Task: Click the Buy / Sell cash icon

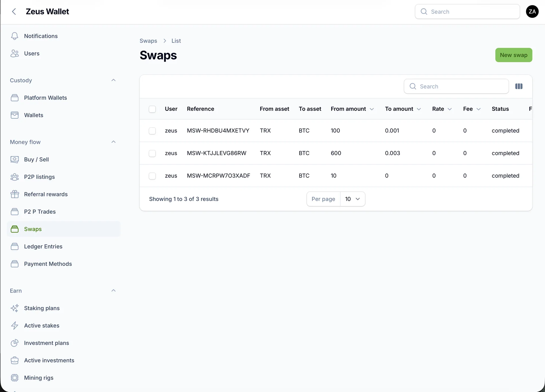Action: [14, 159]
